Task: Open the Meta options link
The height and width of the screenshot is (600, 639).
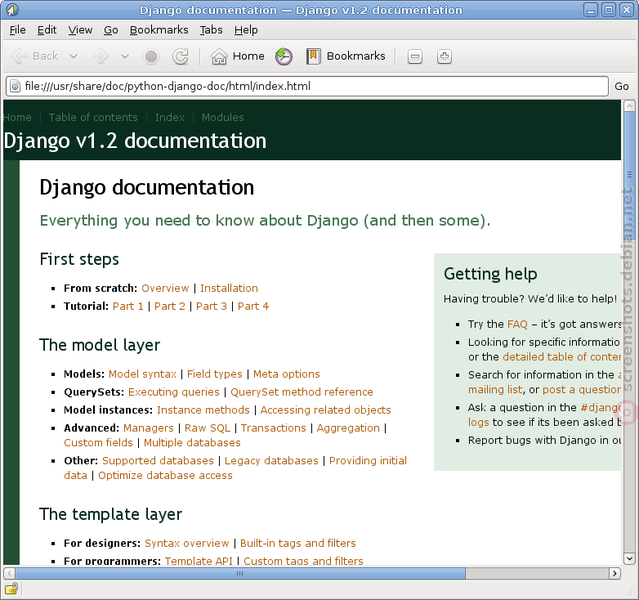Action: pos(286,374)
